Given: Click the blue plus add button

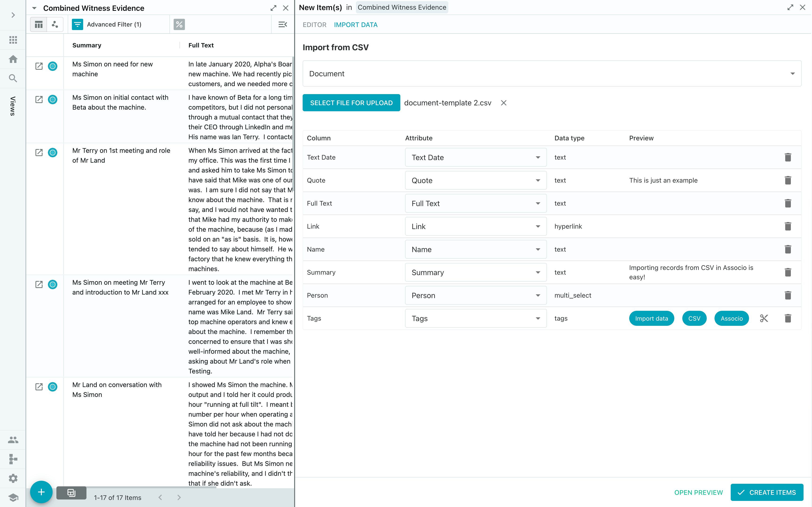Looking at the screenshot, I should (x=41, y=492).
